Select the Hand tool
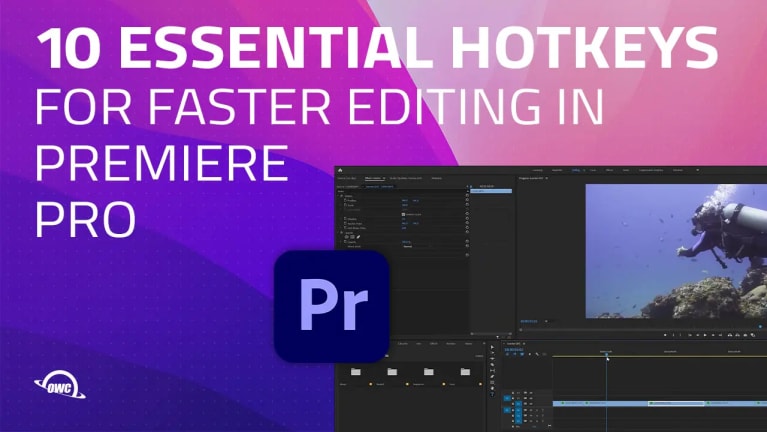767x432 pixels. 492,388
